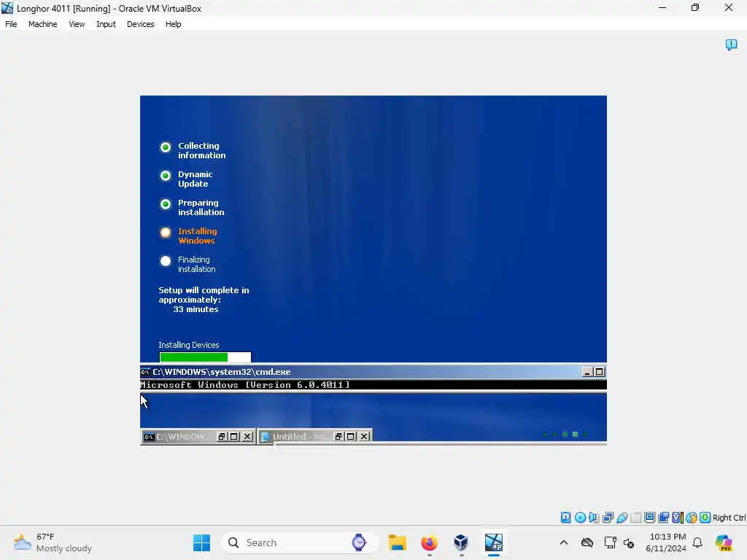Maximize the cmd.exe window
Screen dimensions: 747x560
point(600,372)
